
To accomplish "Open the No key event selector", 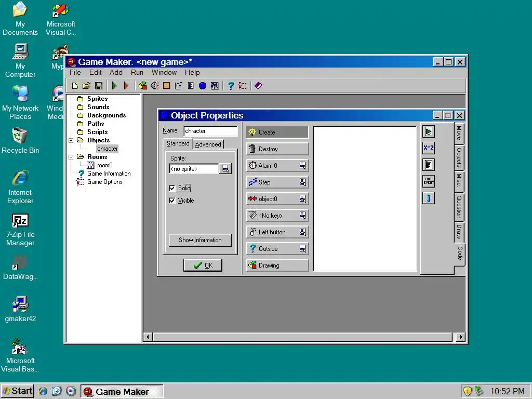I will pos(303,215).
